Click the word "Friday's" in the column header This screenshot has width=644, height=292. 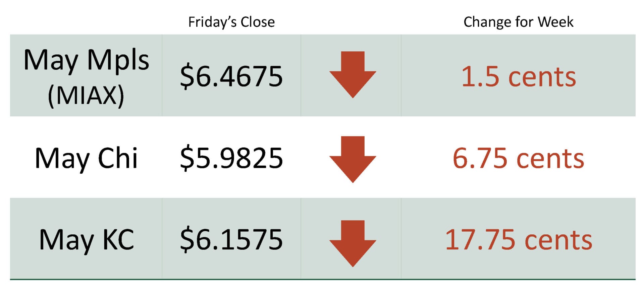[x=212, y=22]
